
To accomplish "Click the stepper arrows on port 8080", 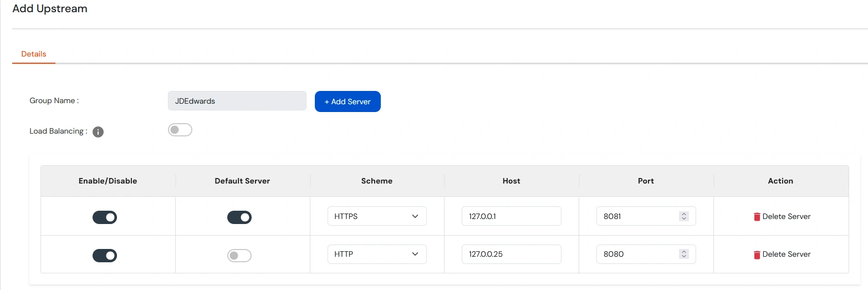I will [x=684, y=254].
